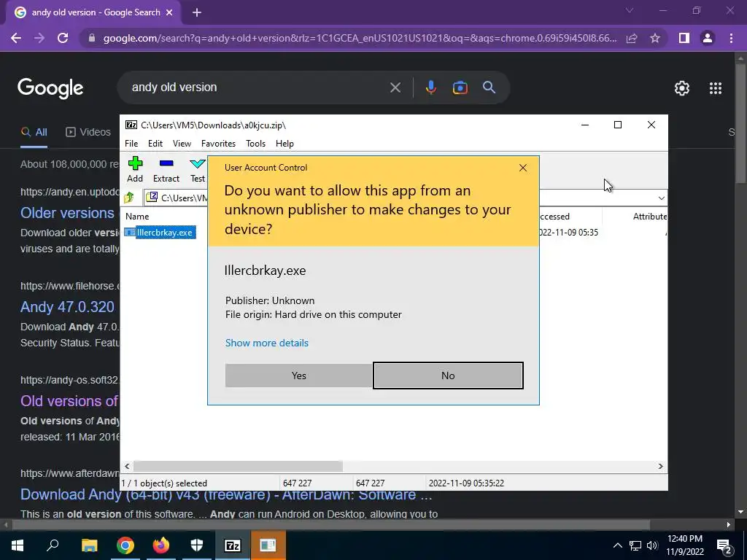Click right arrow of 7-Zip horizontal scrollbar

click(x=660, y=466)
